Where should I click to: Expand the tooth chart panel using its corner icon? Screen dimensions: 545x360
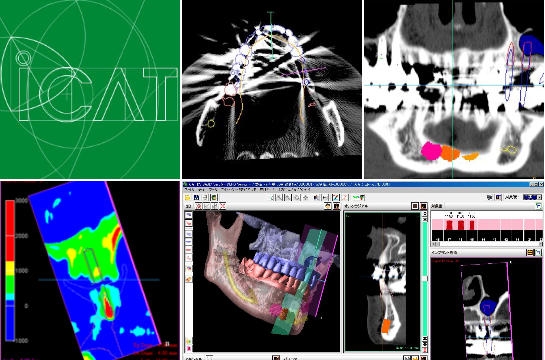(x=538, y=205)
